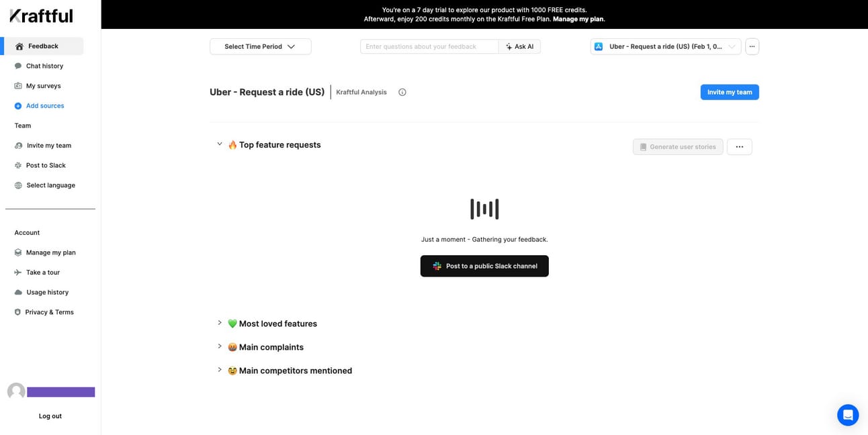Click the info icon beside Kraftful Analysis
This screenshot has width=868, height=435.
pos(402,92)
